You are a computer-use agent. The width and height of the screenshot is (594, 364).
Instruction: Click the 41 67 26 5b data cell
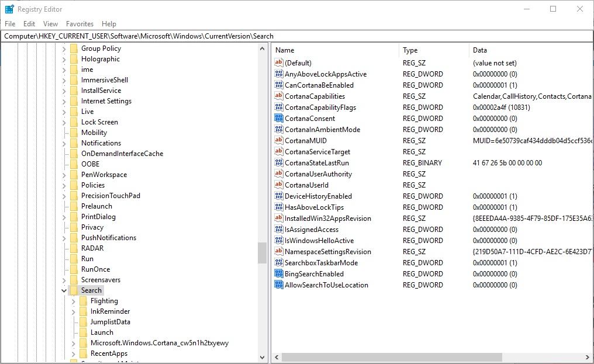click(x=507, y=163)
